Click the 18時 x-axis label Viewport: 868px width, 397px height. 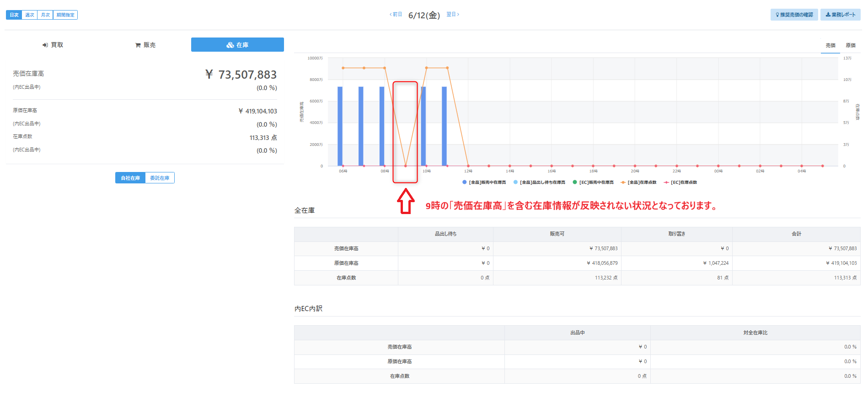click(593, 171)
